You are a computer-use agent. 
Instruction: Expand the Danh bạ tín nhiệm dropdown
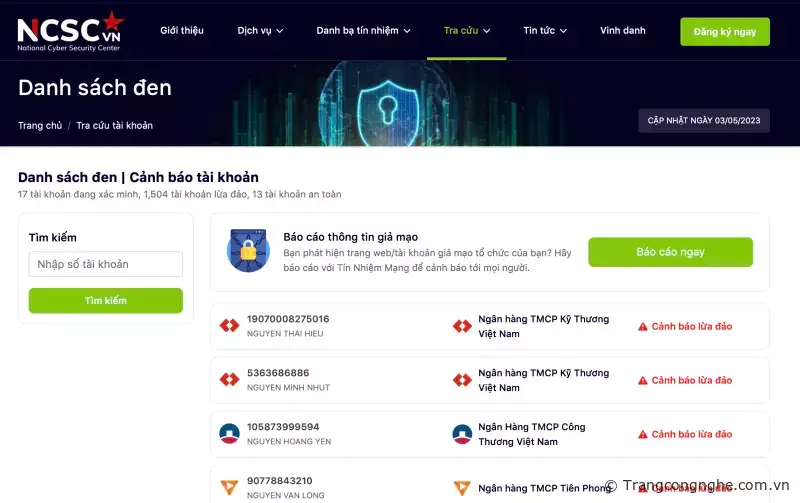[x=363, y=31]
